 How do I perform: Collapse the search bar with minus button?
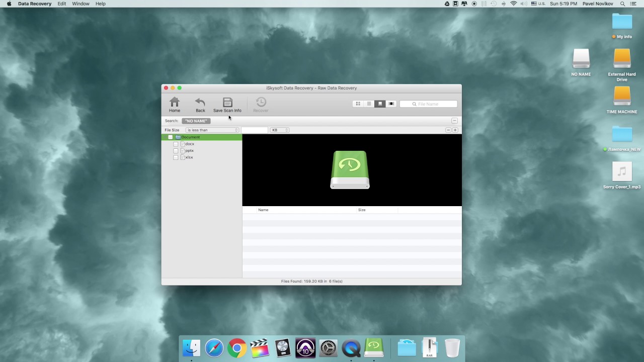[454, 121]
